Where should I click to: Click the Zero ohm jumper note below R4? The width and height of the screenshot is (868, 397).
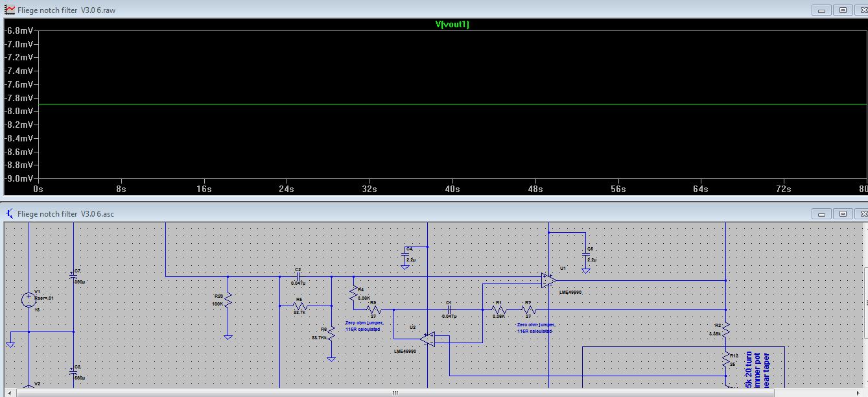[x=365, y=326]
